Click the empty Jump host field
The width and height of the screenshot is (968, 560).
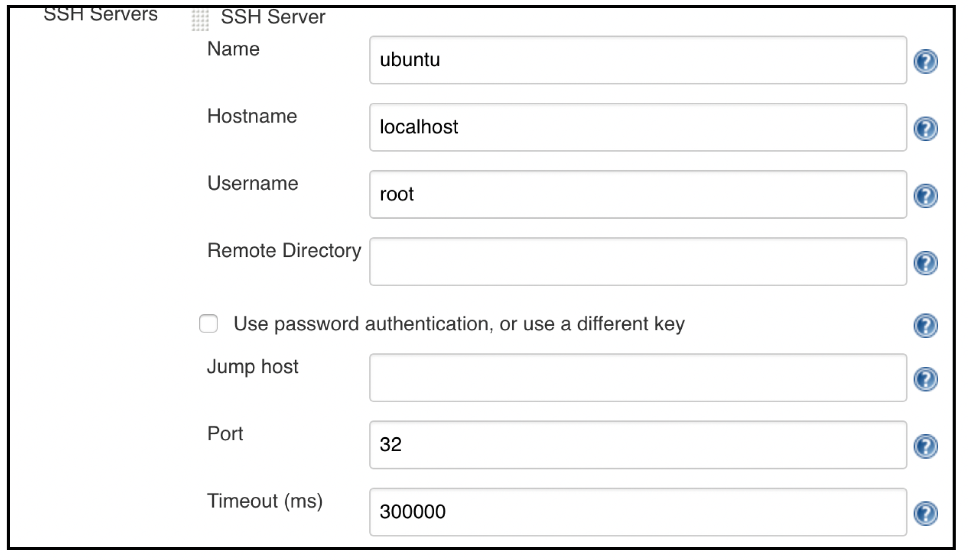pos(638,378)
